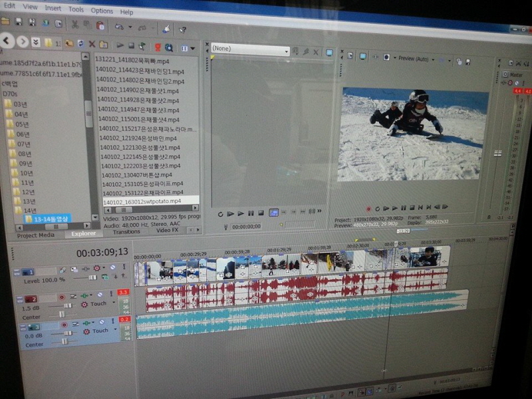Switch to the Project Media tab
Screen dimensions: 532x399
coord(36,235)
